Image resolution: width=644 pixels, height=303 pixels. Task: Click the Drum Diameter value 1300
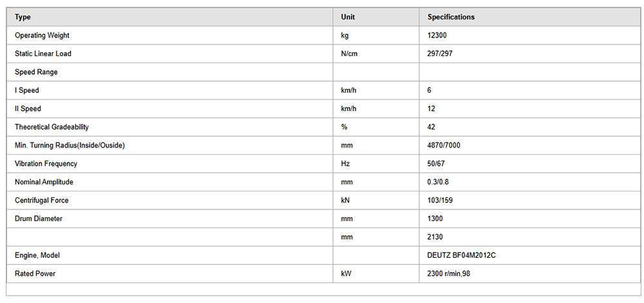[435, 219]
